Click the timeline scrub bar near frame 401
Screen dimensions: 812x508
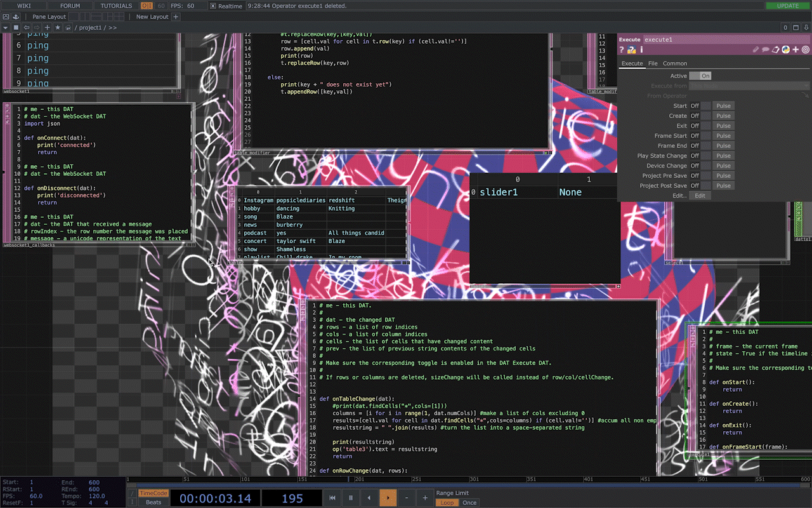(x=588, y=479)
